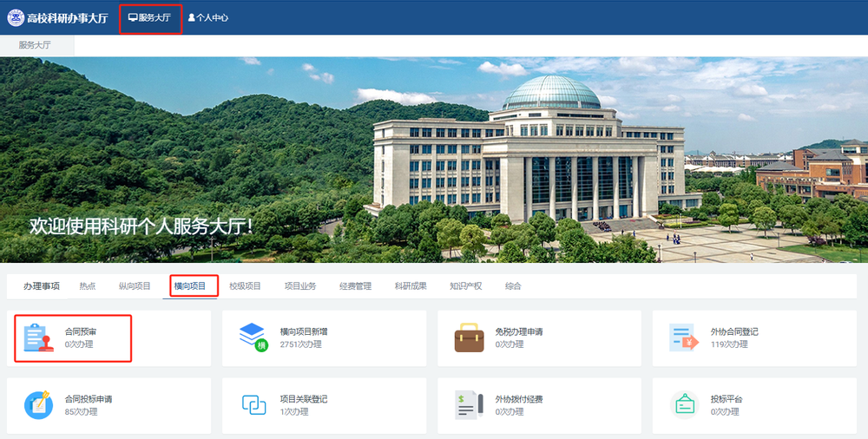
Task: Open the 外协合同登记 document arrow icon
Action: click(x=684, y=337)
